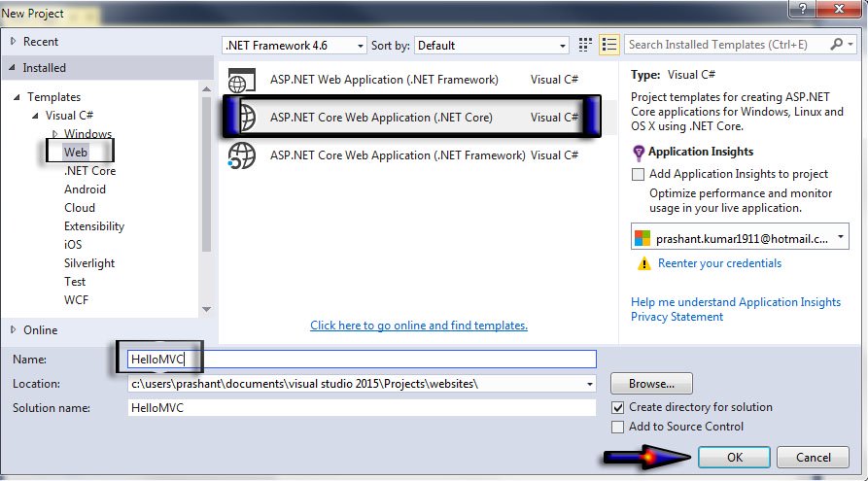Select ASP.NET Core (.NET Framework) template icon
868x481 pixels.
(x=241, y=155)
